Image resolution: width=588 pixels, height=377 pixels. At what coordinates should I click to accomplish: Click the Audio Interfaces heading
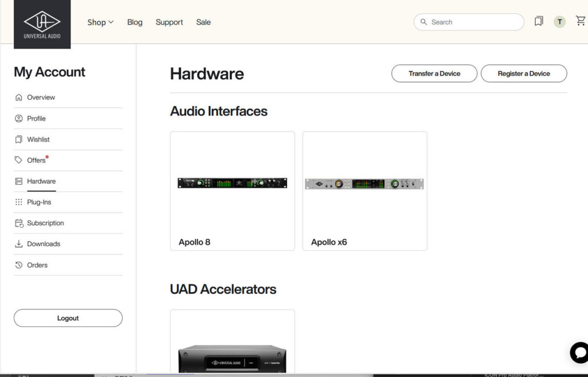(x=219, y=111)
